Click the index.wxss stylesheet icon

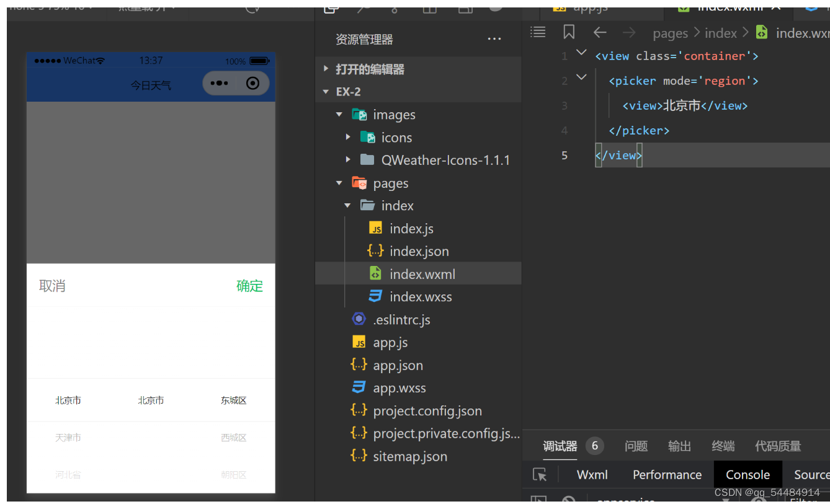(x=375, y=296)
